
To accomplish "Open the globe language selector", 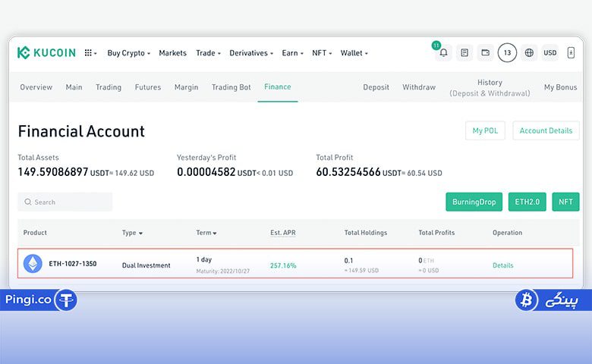I will click(529, 53).
